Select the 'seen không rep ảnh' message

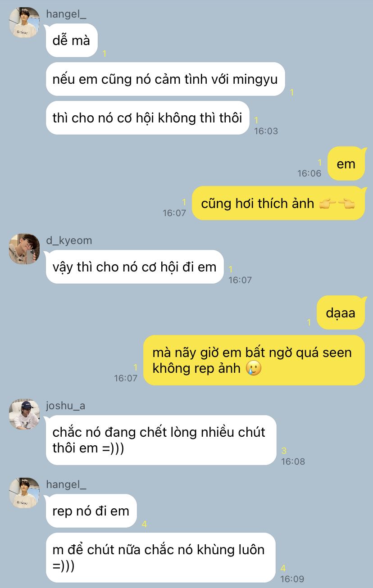click(x=254, y=360)
